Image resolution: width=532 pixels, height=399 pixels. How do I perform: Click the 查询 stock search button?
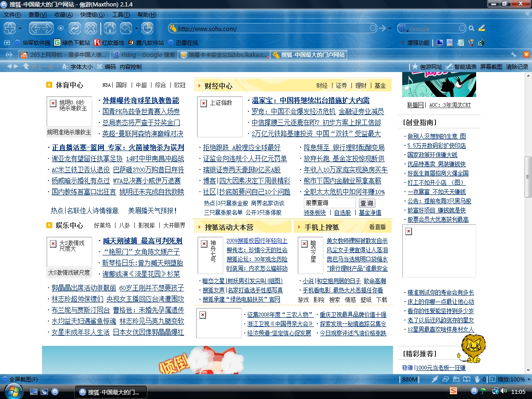367,203
